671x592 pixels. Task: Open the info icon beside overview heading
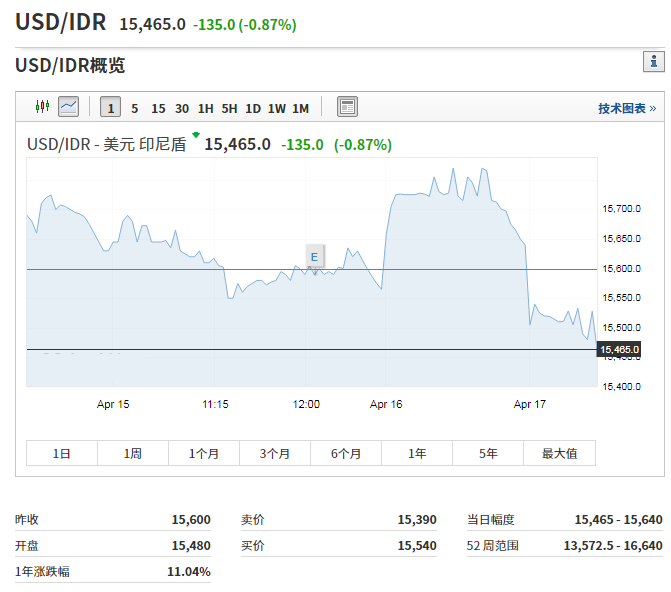coord(652,62)
